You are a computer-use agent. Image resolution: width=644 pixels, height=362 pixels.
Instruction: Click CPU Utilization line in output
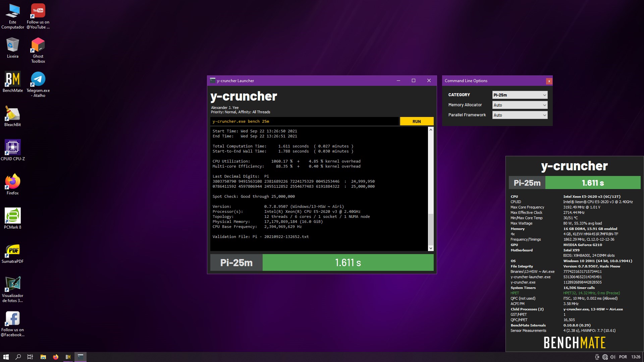pyautogui.click(x=286, y=161)
